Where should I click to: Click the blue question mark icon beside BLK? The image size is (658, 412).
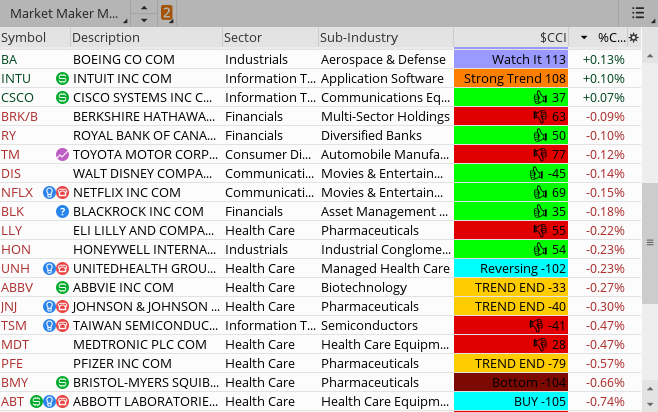tap(62, 211)
